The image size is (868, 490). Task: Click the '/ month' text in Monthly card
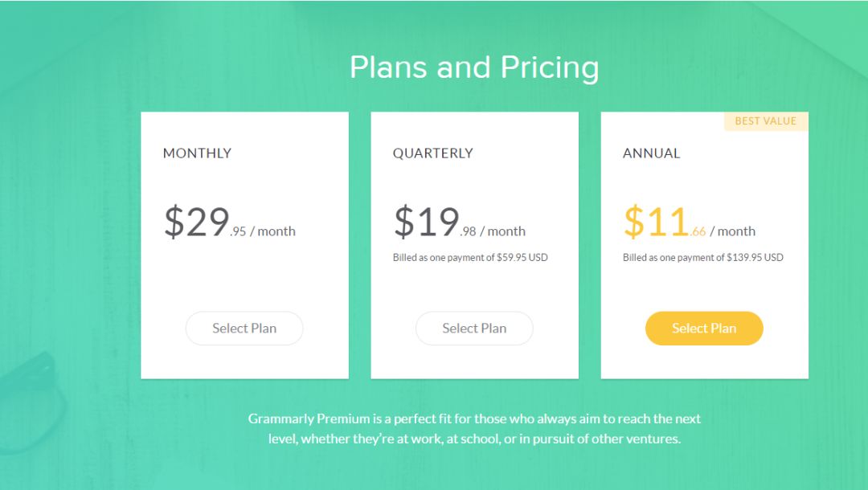click(273, 231)
